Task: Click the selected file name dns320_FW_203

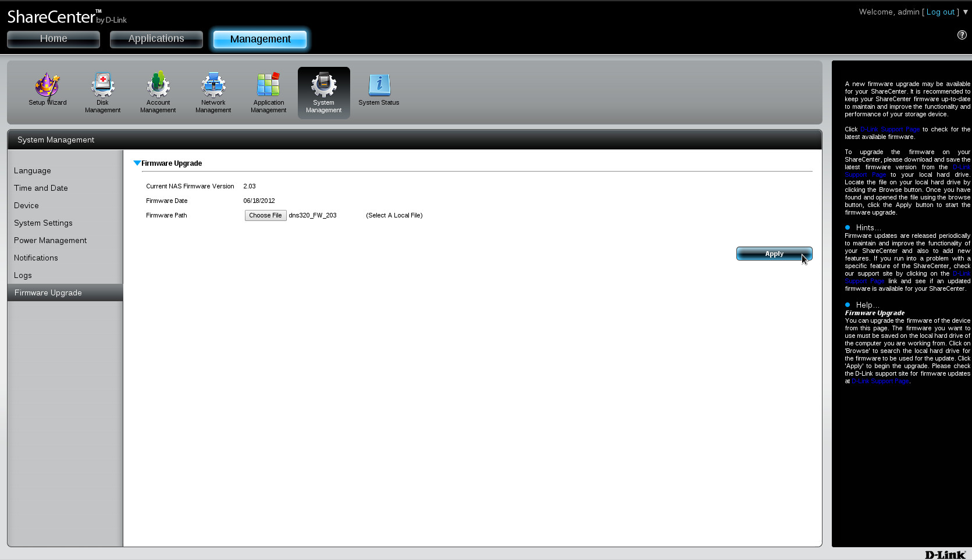Action: pyautogui.click(x=312, y=215)
